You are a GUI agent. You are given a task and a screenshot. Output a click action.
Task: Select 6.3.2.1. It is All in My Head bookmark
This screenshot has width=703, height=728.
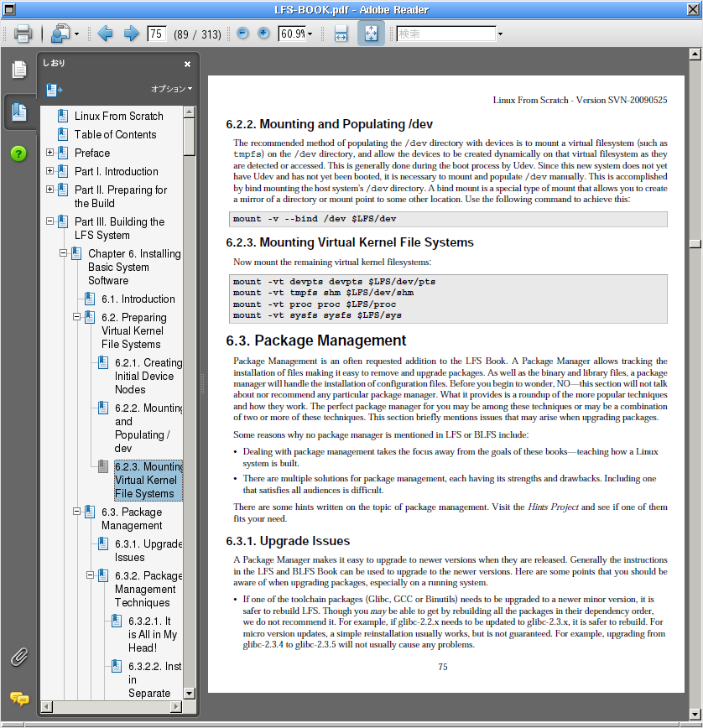(x=153, y=634)
